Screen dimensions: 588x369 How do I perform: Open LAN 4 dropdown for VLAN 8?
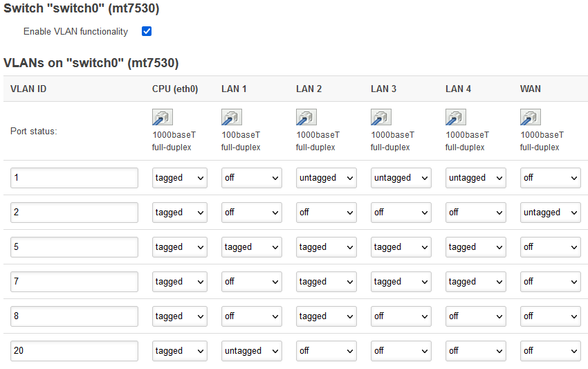pos(475,316)
